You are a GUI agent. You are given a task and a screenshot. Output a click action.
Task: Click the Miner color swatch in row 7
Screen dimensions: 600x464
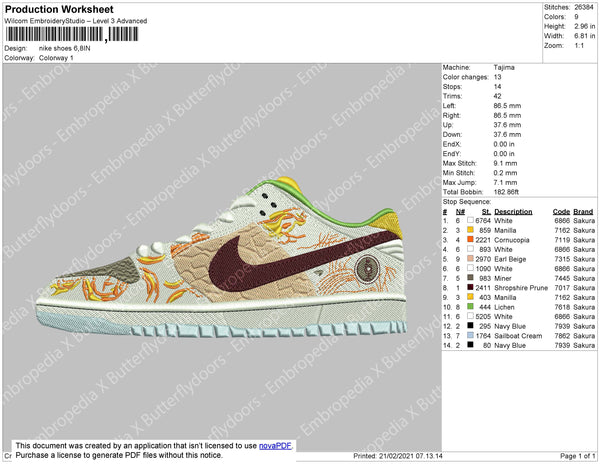[470, 278]
